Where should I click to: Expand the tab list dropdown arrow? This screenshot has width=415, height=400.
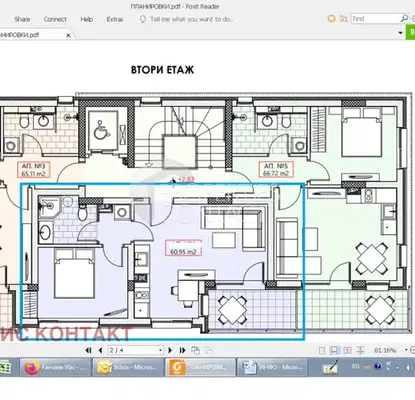tap(400, 33)
